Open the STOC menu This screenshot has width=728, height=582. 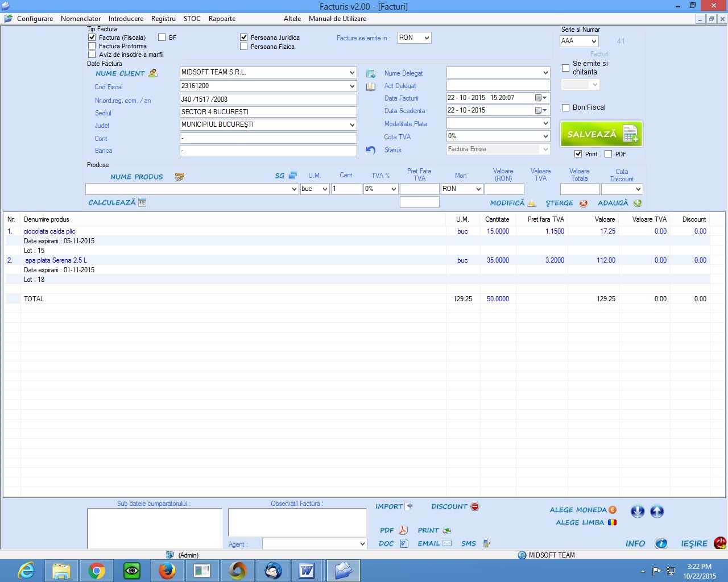[192, 19]
